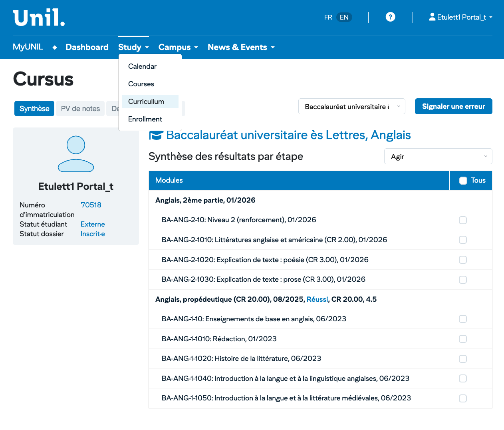This screenshot has width=504, height=430.
Task: Tick checkbox for BA-ANG-2-10 Niveau 2
Action: [462, 220]
